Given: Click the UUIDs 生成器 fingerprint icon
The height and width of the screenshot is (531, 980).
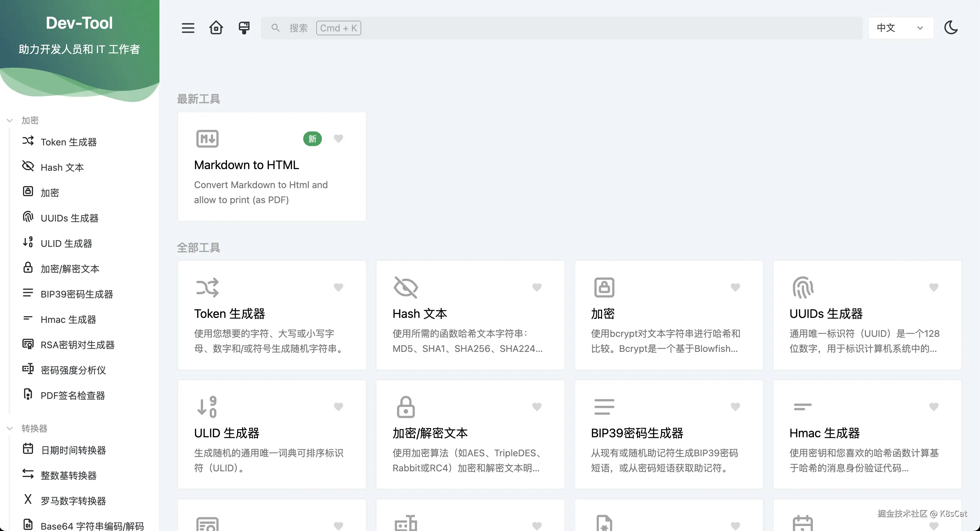Looking at the screenshot, I should pos(28,217).
